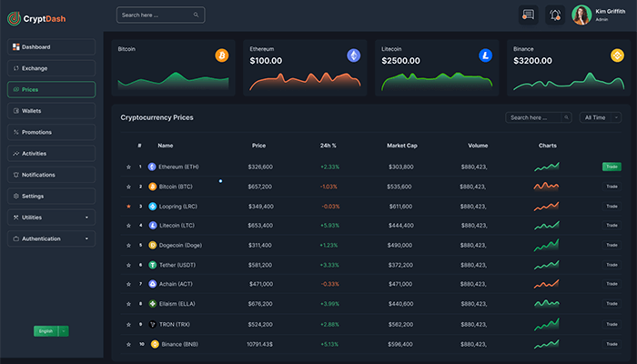The height and width of the screenshot is (364, 637).
Task: Click Trade button for TRON (TRX)
Action: 612,324
